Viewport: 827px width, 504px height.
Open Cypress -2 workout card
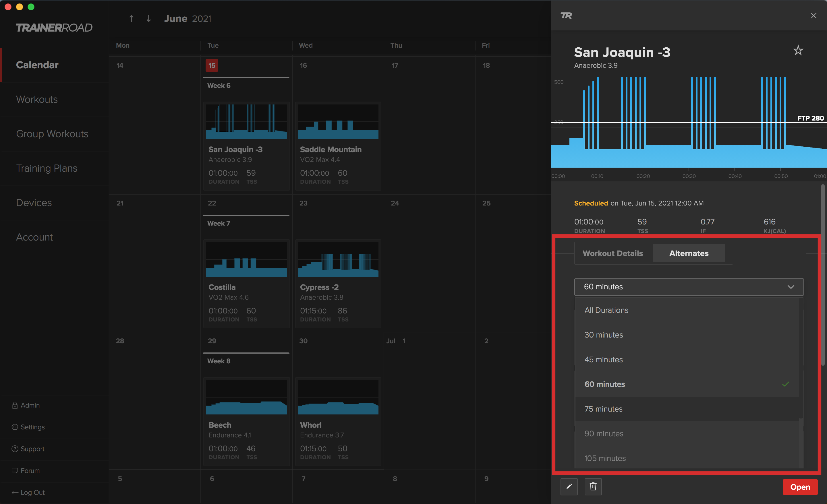click(x=338, y=284)
